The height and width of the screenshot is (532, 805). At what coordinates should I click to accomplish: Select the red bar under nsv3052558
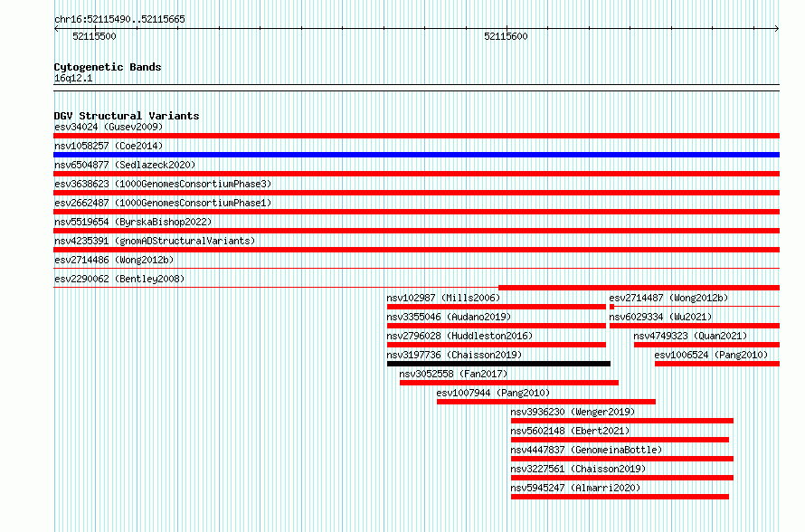(x=509, y=383)
